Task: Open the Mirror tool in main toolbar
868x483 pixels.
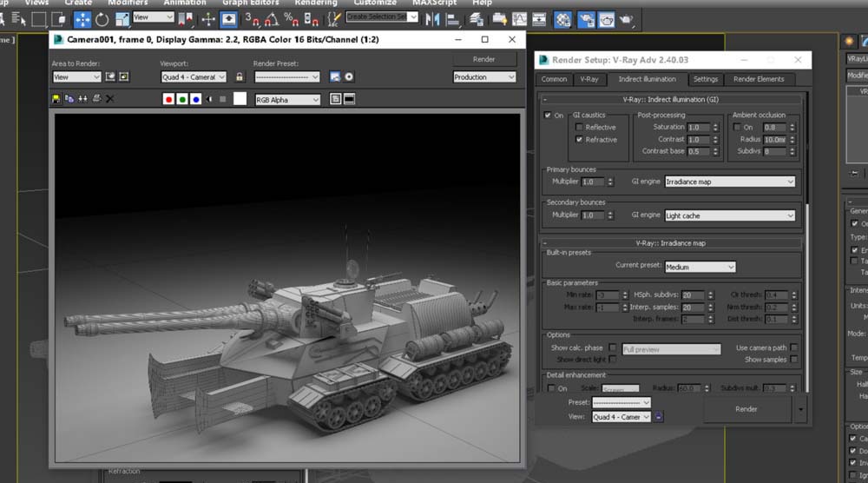Action: click(432, 20)
